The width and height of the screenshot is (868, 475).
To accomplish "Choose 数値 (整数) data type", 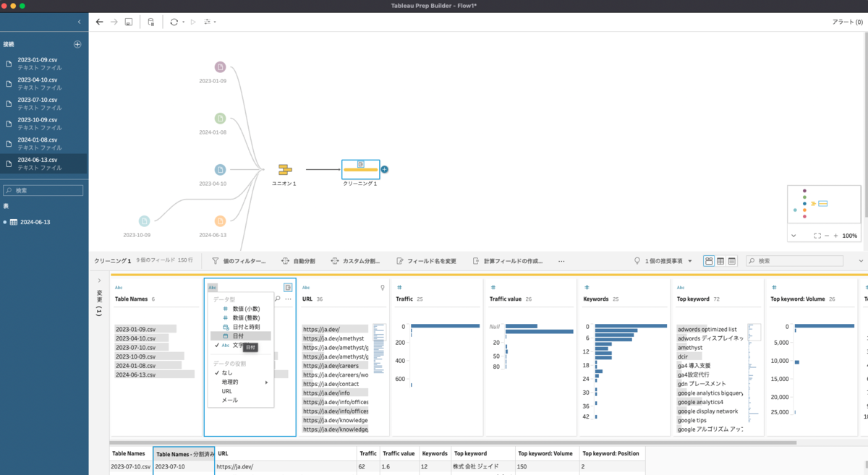I will tap(241, 318).
